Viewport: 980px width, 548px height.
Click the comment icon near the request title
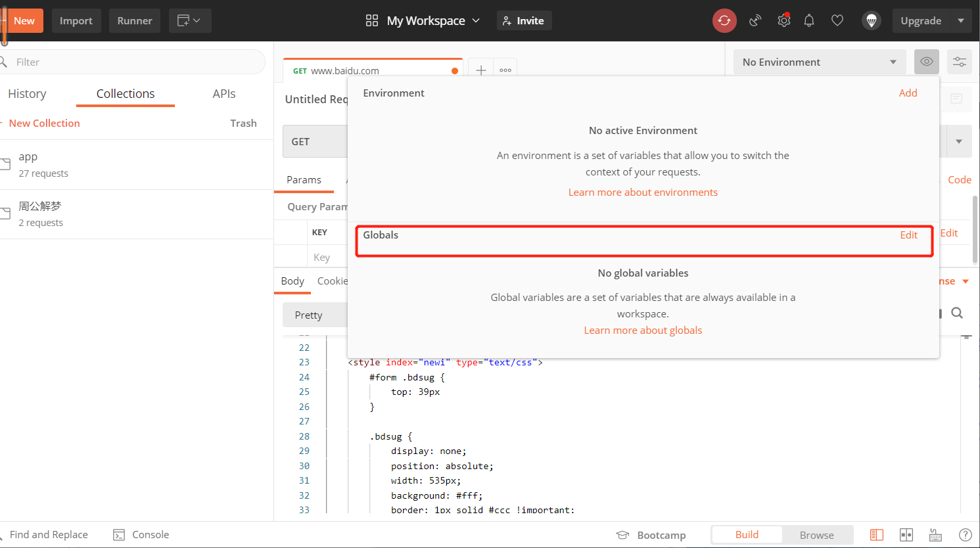(956, 99)
